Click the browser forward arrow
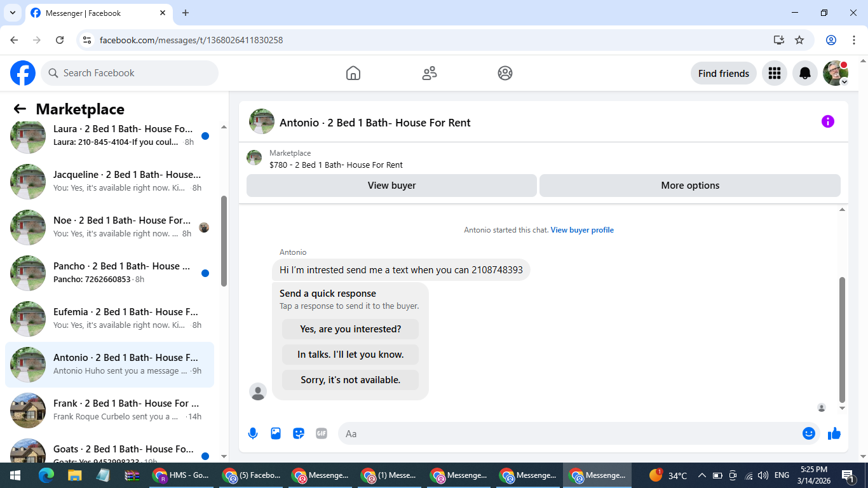Image resolution: width=868 pixels, height=488 pixels. (x=37, y=40)
